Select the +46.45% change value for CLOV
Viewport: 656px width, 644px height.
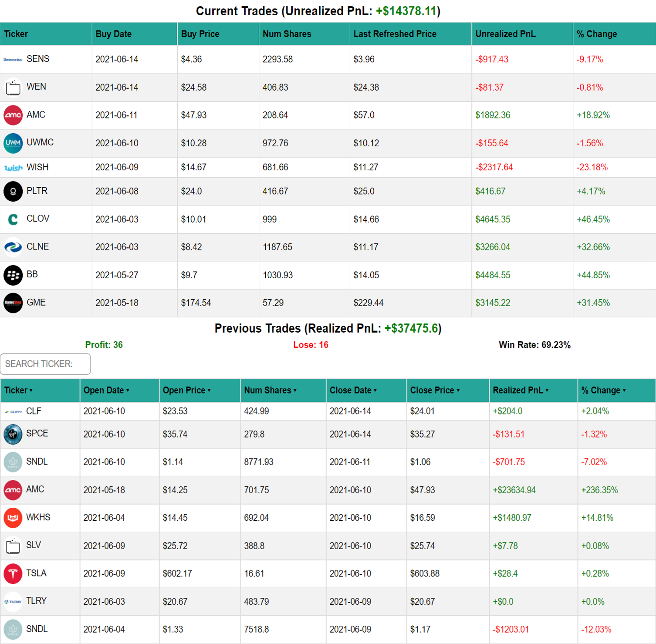tap(593, 219)
